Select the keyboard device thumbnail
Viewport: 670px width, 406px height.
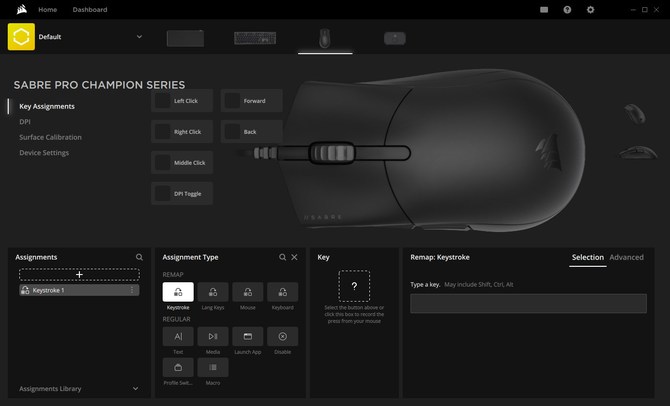[x=255, y=38]
